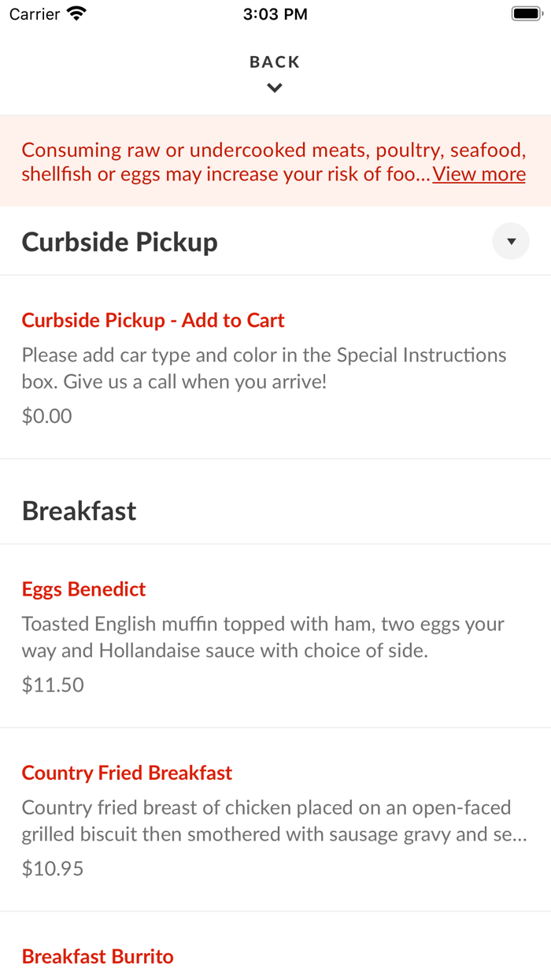The height and width of the screenshot is (980, 551).
Task: Tap the 3:03 PM clock display
Action: coord(275,13)
